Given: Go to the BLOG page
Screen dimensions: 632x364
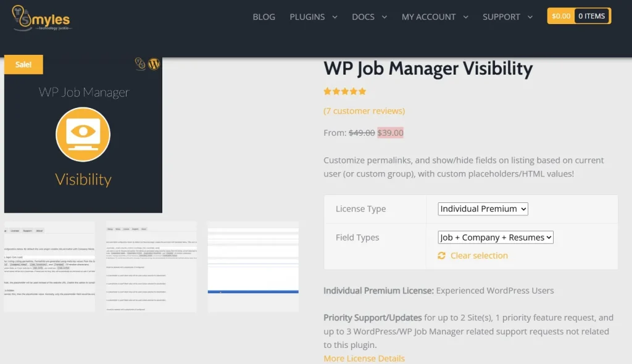Looking at the screenshot, I should [x=264, y=17].
